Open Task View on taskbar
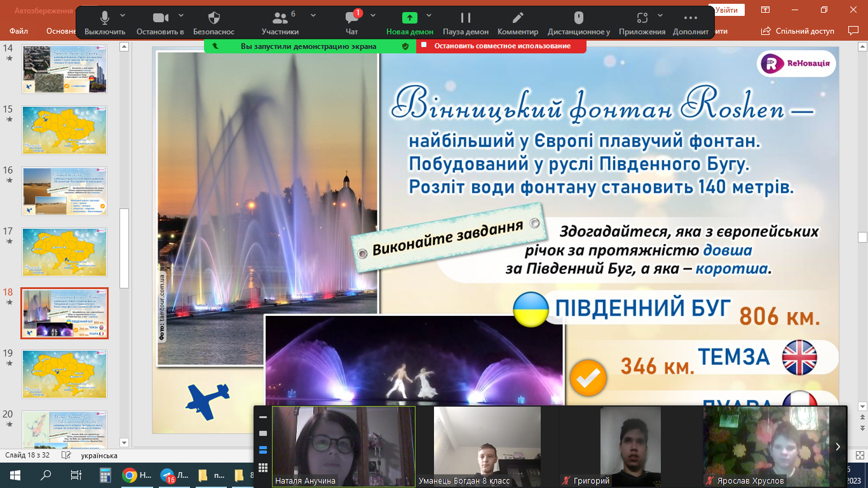 click(76, 475)
